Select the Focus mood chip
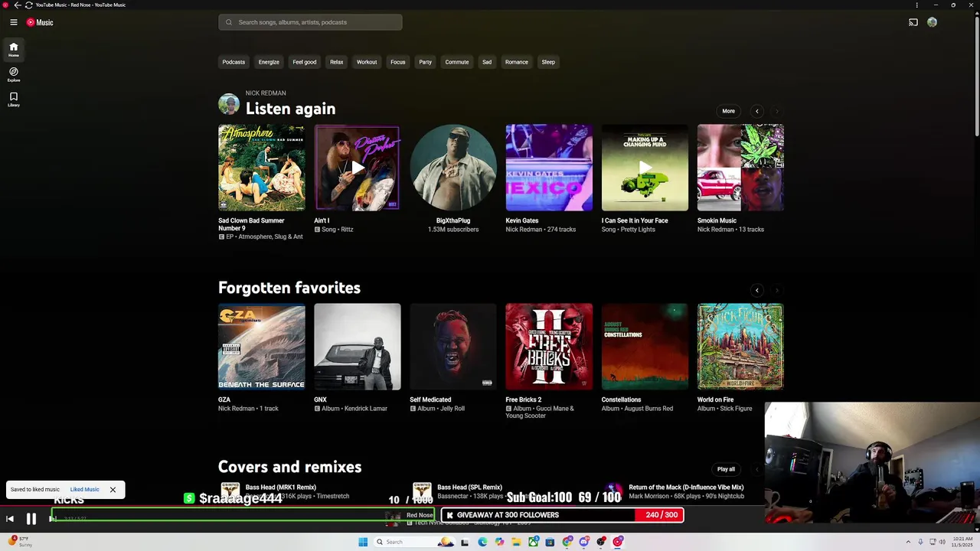Screen dimensions: 980x551 pyautogui.click(x=398, y=62)
